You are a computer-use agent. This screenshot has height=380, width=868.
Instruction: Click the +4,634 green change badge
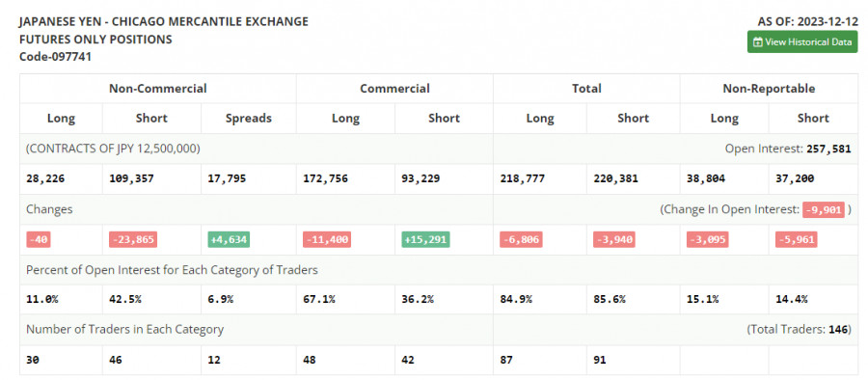(x=229, y=240)
